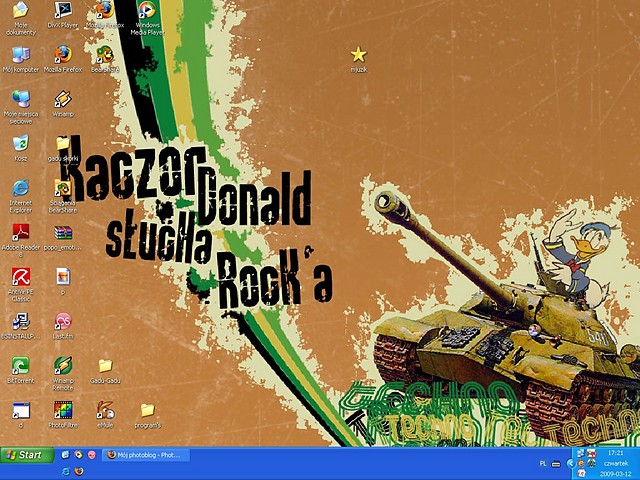Launch Internet Explorer from the desktop
Image resolution: width=640 pixels, height=480 pixels.
click(21, 196)
